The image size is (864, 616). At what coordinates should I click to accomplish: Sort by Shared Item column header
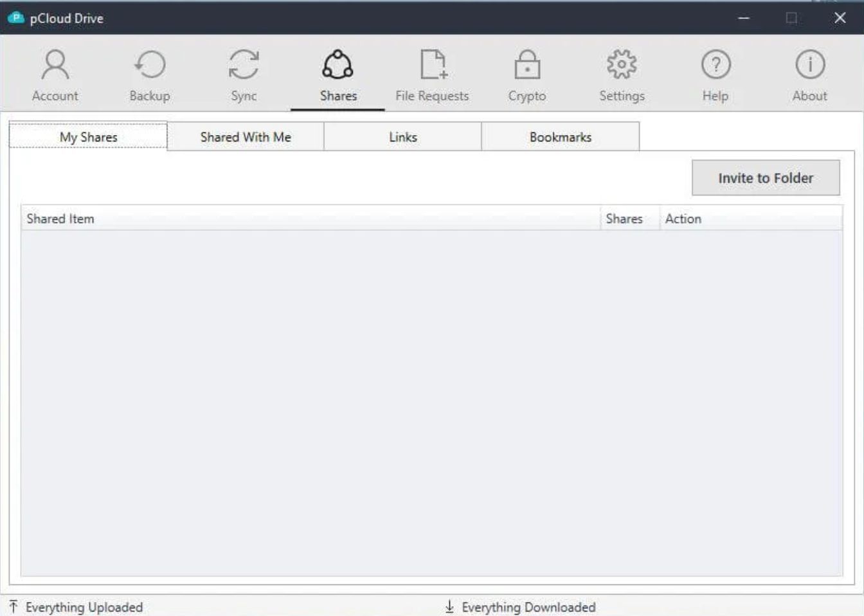point(311,219)
